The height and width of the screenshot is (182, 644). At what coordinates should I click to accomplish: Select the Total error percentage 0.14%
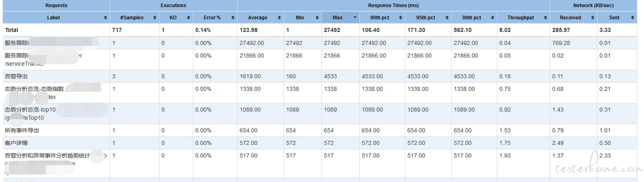[202, 30]
